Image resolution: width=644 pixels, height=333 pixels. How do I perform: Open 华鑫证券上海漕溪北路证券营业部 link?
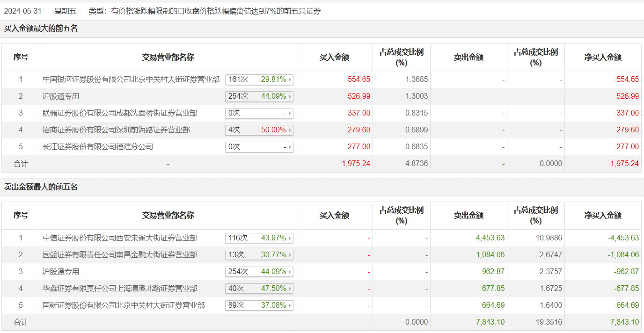pos(120,289)
